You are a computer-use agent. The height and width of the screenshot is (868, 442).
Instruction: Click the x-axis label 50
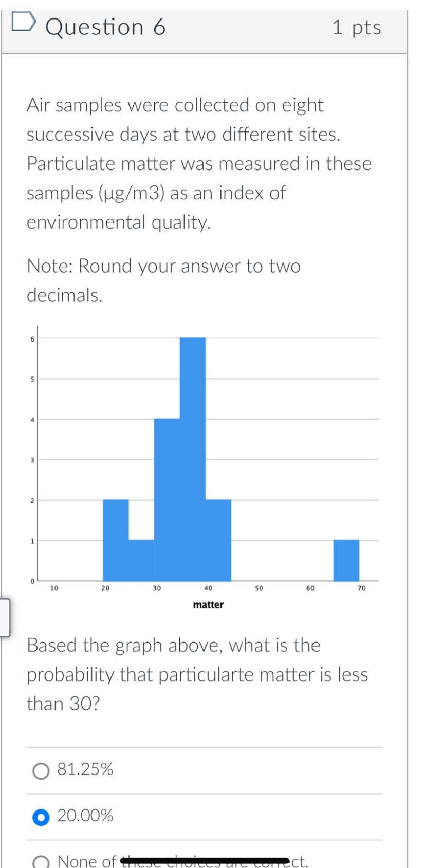coord(259,587)
